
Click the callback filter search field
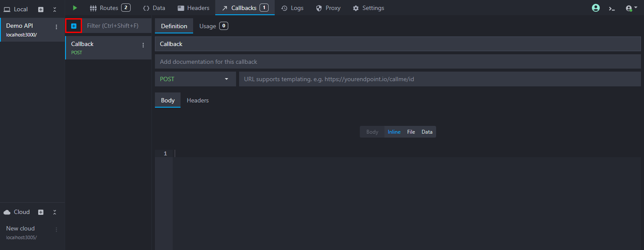pos(117,26)
